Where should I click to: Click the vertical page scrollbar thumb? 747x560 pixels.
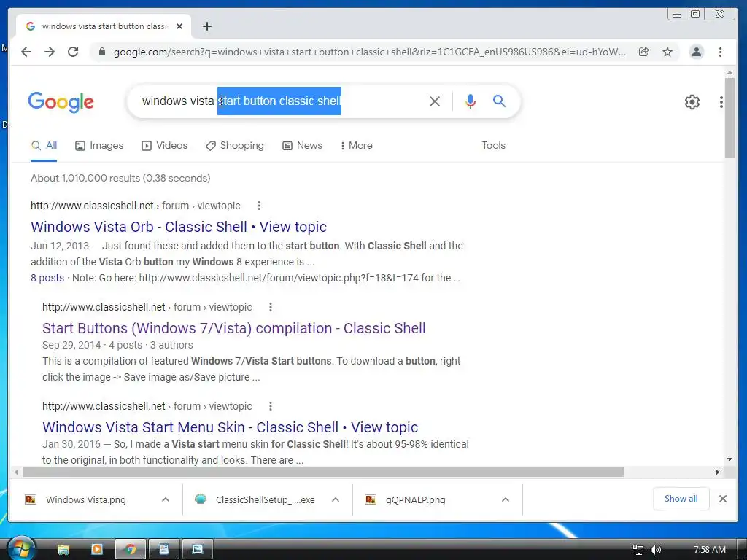[x=729, y=117]
